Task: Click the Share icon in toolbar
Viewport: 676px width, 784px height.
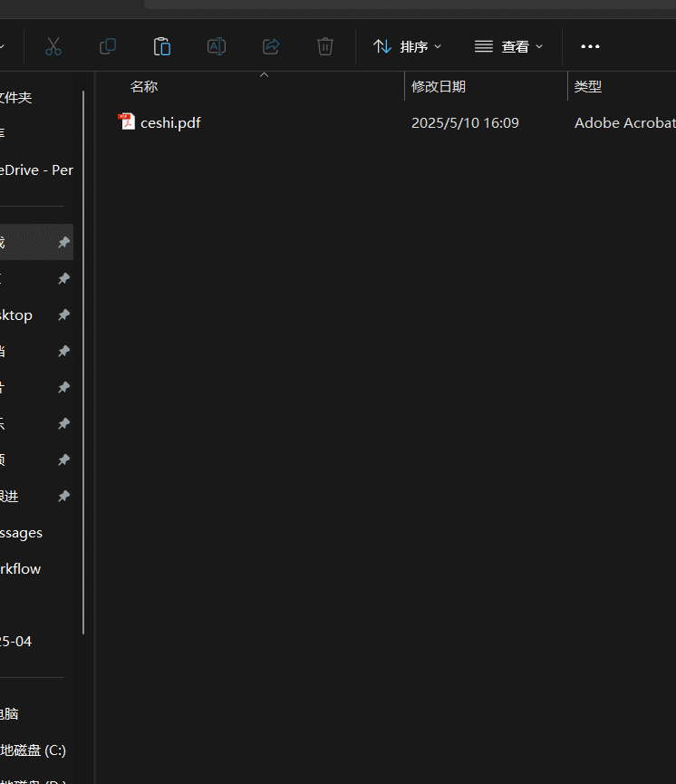Action: point(271,46)
